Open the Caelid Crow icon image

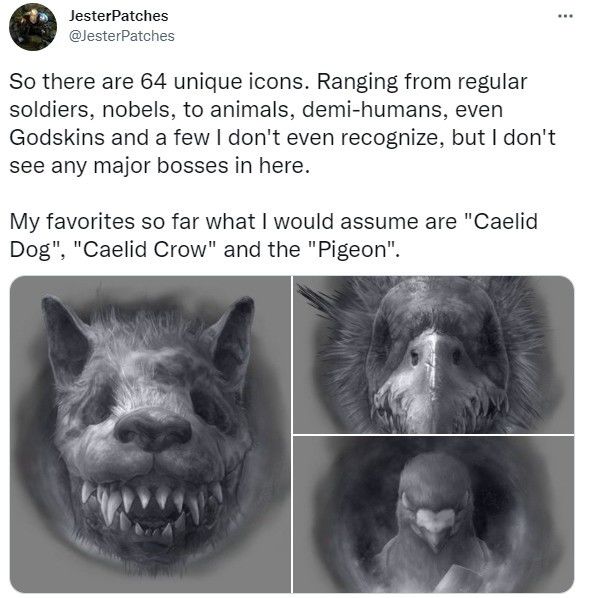[434, 355]
